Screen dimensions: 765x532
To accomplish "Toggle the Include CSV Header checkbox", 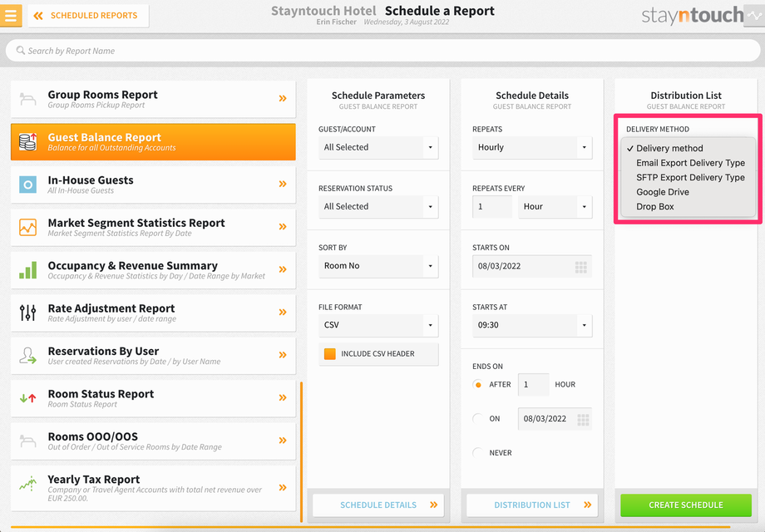I will pyautogui.click(x=330, y=354).
